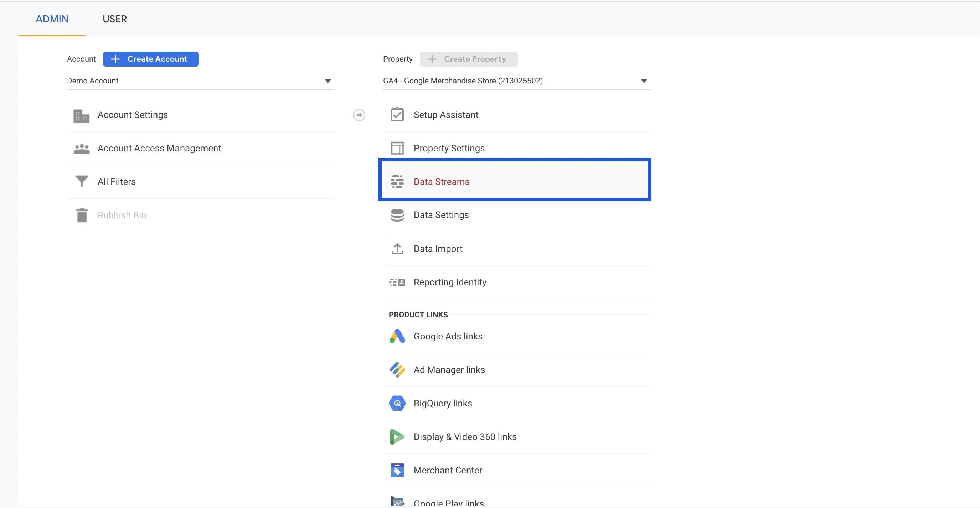Click the Reporting Identity icon
The image size is (980, 508).
[x=397, y=282]
